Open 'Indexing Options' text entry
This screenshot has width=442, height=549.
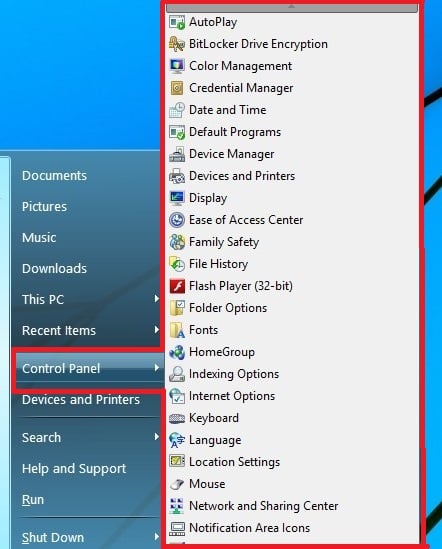pyautogui.click(x=234, y=374)
